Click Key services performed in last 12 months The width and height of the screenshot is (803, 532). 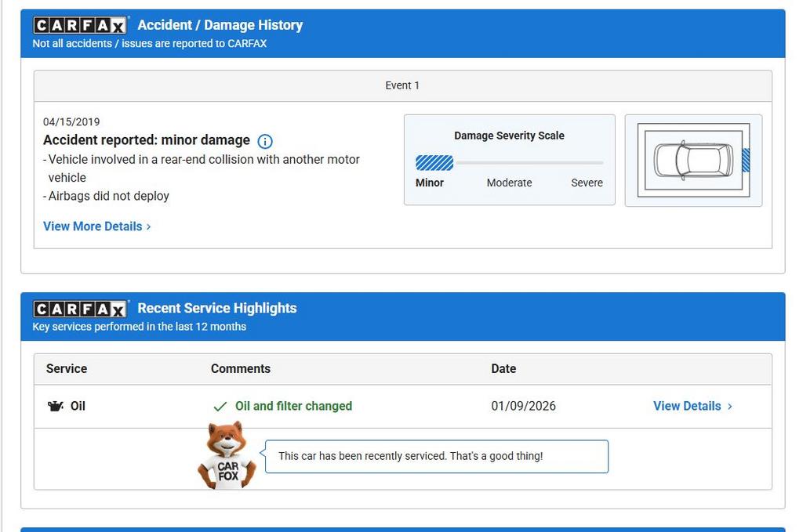coord(140,327)
